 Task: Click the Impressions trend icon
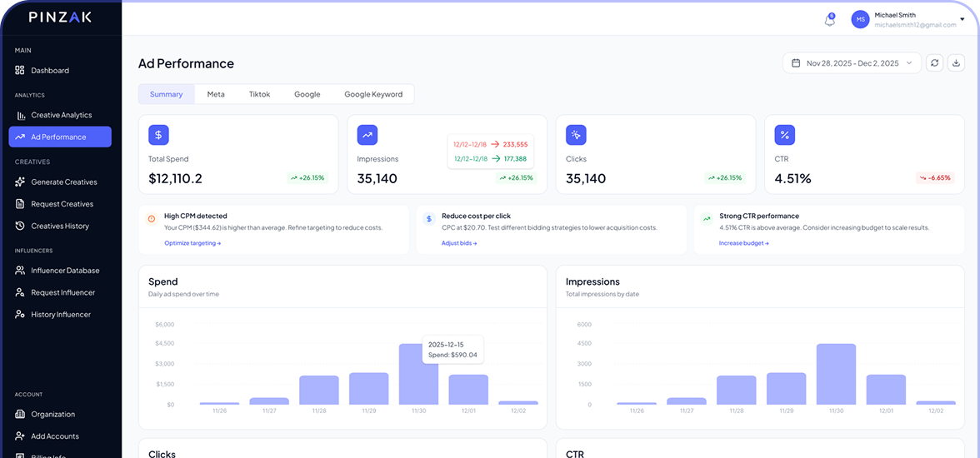(x=367, y=135)
